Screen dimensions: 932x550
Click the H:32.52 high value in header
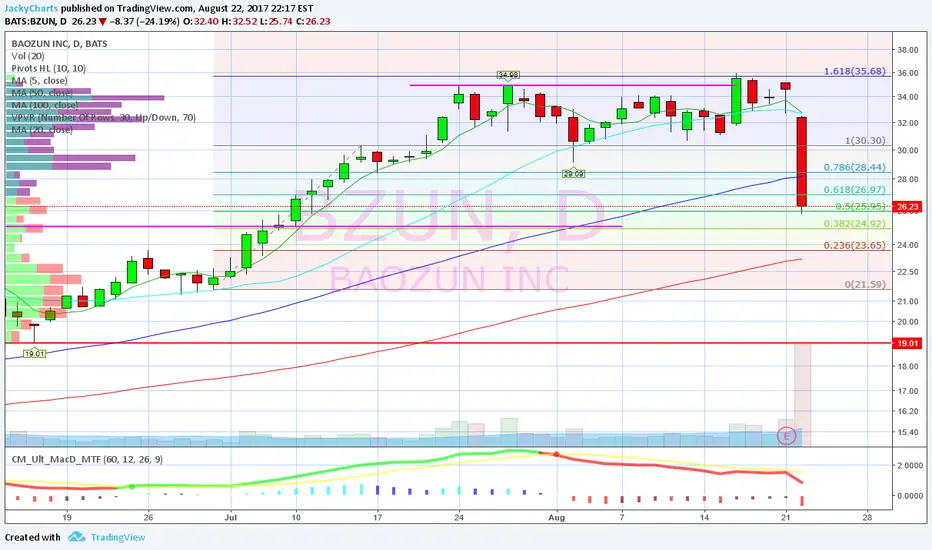(239, 21)
